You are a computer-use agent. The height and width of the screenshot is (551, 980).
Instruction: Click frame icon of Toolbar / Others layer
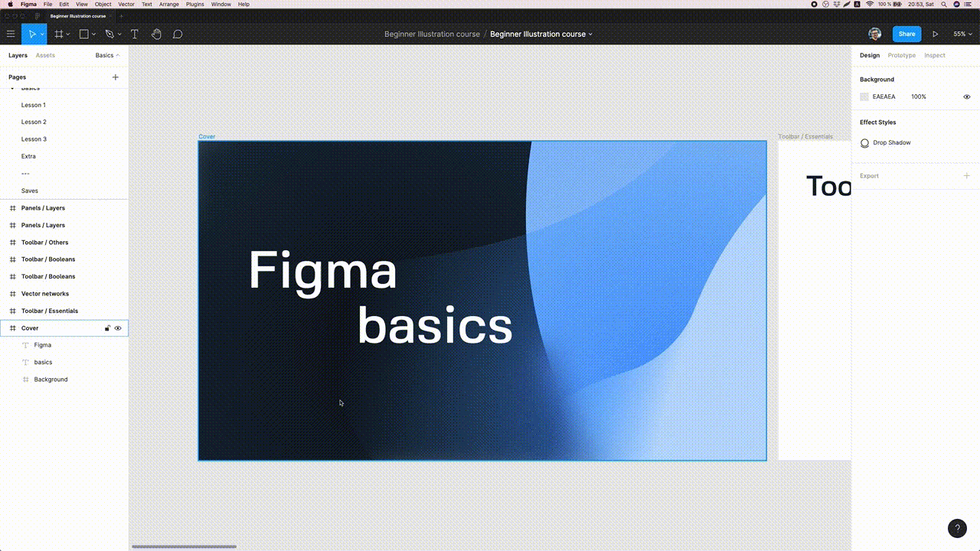coord(12,243)
